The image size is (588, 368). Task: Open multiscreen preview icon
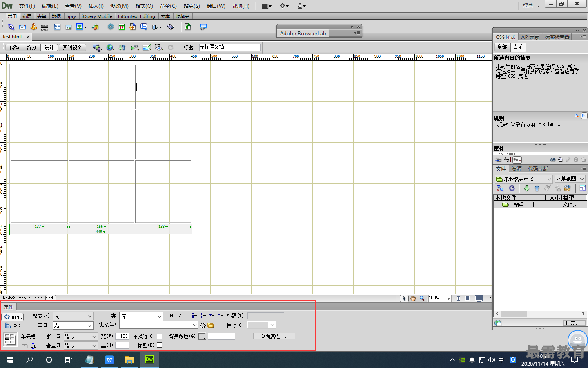[97, 47]
